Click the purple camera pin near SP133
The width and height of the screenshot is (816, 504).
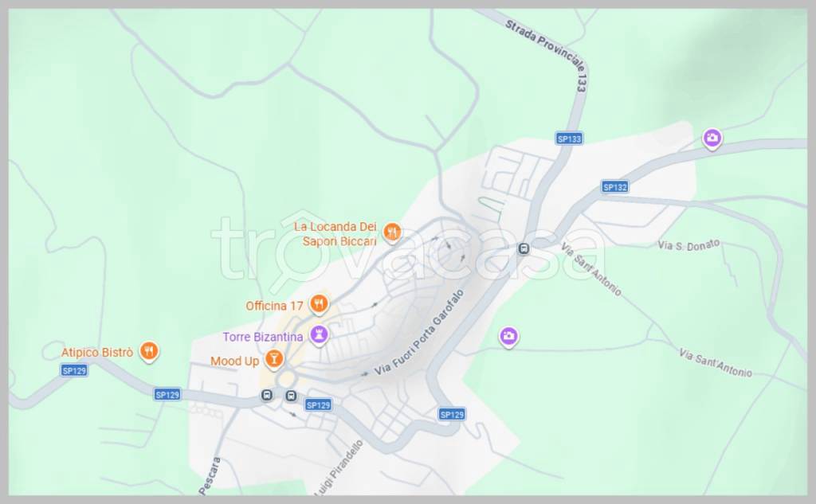pyautogui.click(x=712, y=139)
